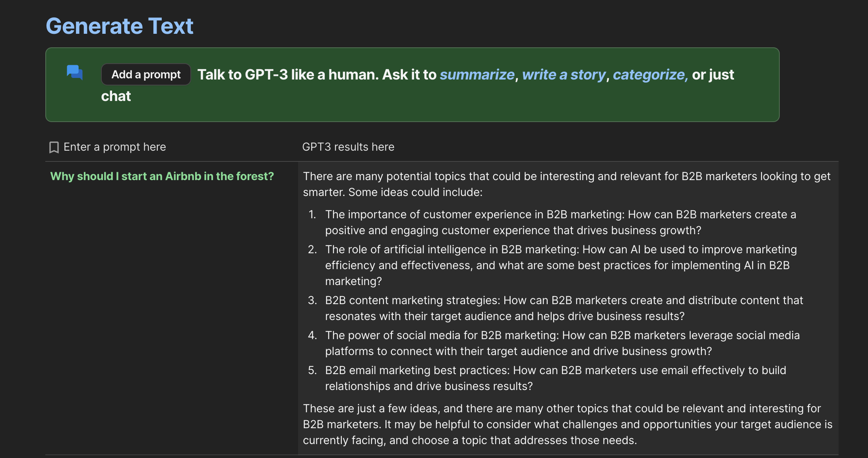This screenshot has height=458, width=868.
Task: Click the blue chat bubbles icon
Action: [x=75, y=72]
